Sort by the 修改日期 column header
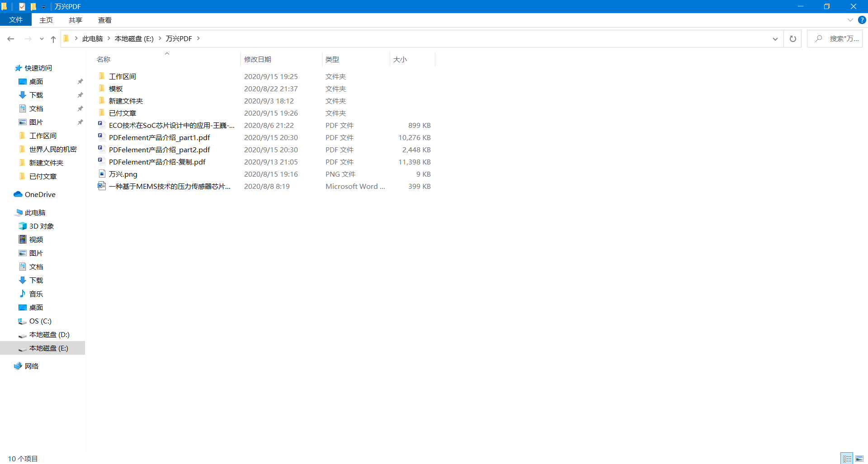 258,59
